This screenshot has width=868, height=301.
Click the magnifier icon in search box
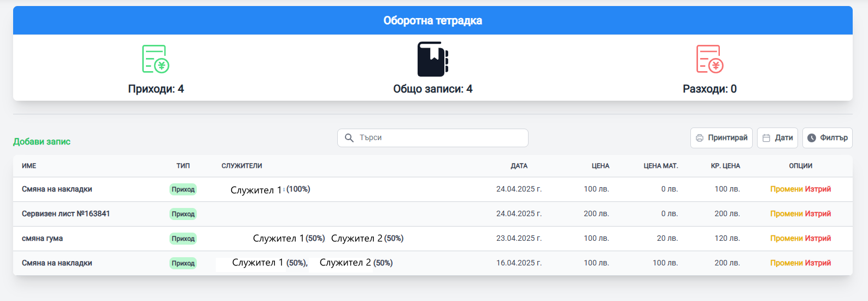(x=349, y=138)
